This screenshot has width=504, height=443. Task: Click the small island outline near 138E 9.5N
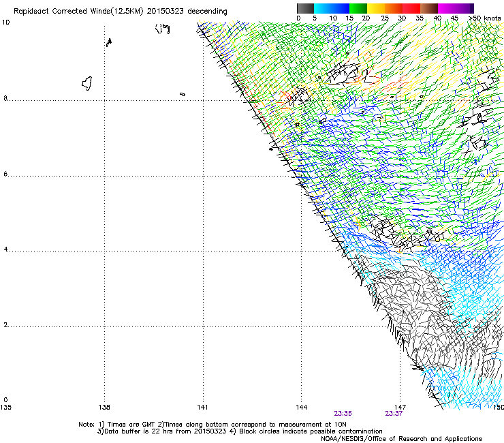pyautogui.click(x=109, y=42)
